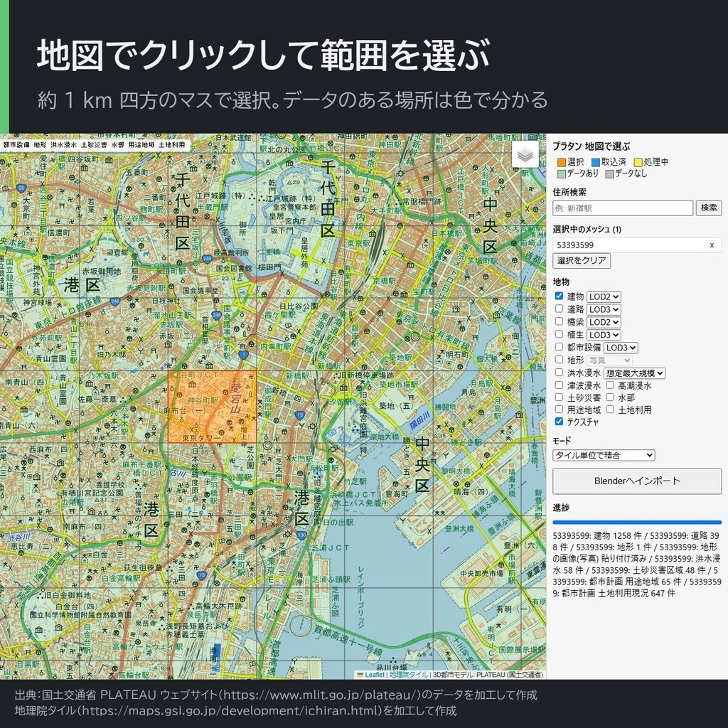Click the blue 進捗 progress bar

tap(637, 523)
